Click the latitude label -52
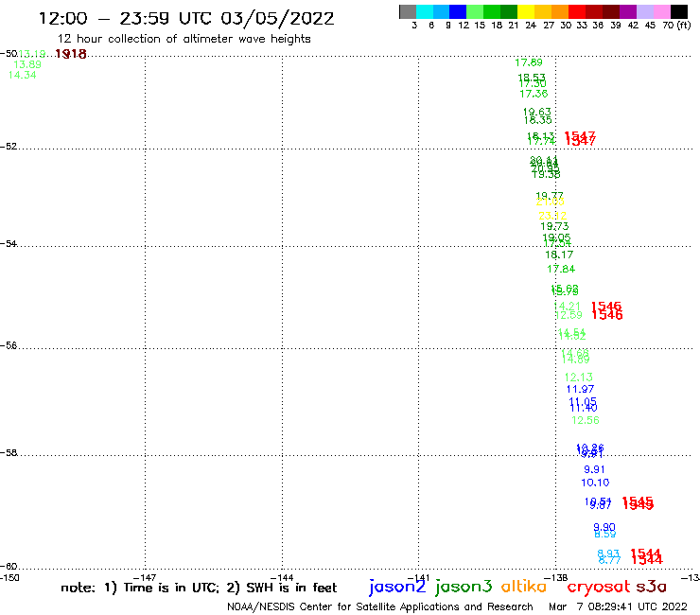The height and width of the screenshot is (615, 700). click(x=9, y=147)
